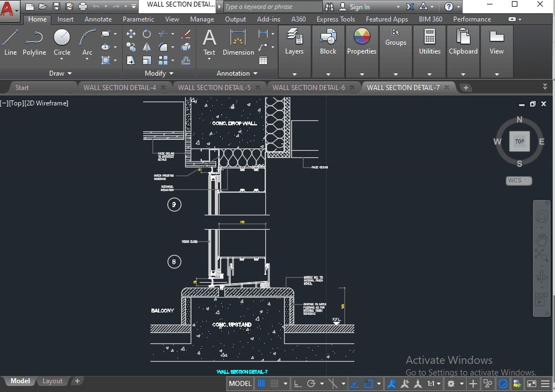Click the keyword search input field
This screenshot has width=555, height=392.
273,7
